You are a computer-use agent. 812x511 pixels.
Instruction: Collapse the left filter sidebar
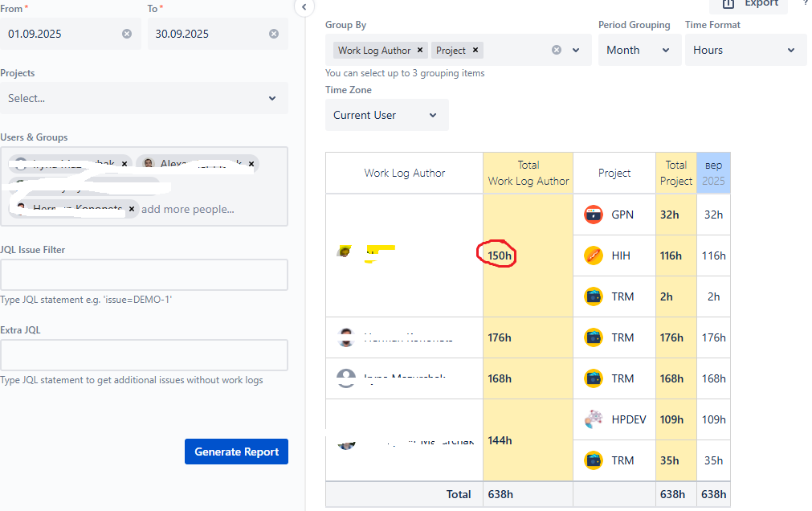tap(304, 7)
